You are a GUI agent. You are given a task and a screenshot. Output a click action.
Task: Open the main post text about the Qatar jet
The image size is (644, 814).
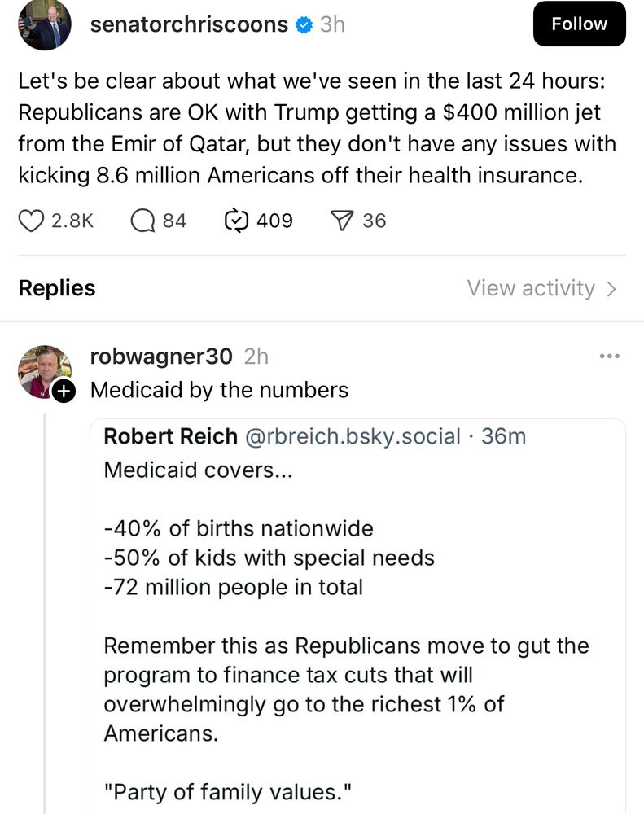coord(318,129)
